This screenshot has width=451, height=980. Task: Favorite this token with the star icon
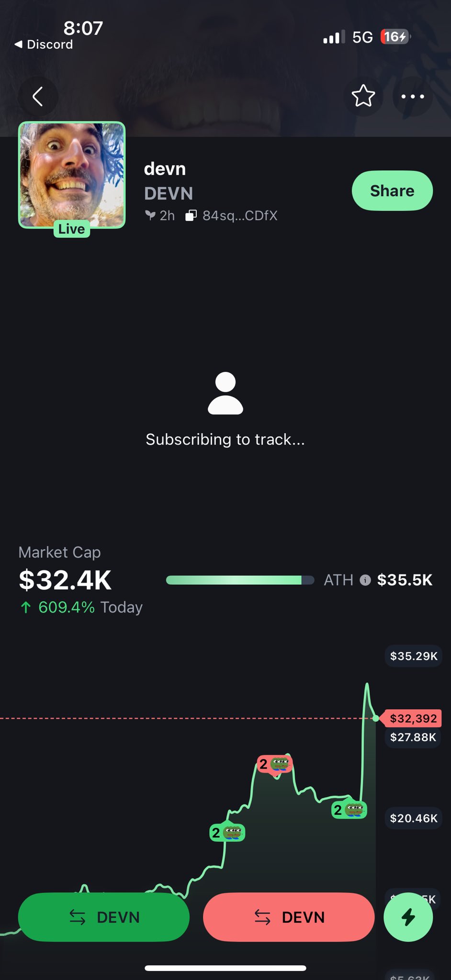tap(363, 96)
